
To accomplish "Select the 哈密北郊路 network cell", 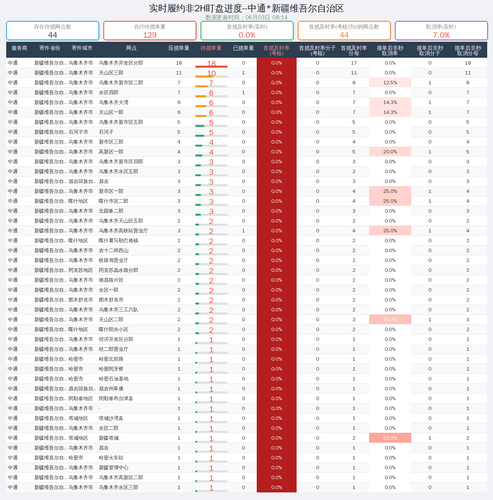I will (x=111, y=359).
